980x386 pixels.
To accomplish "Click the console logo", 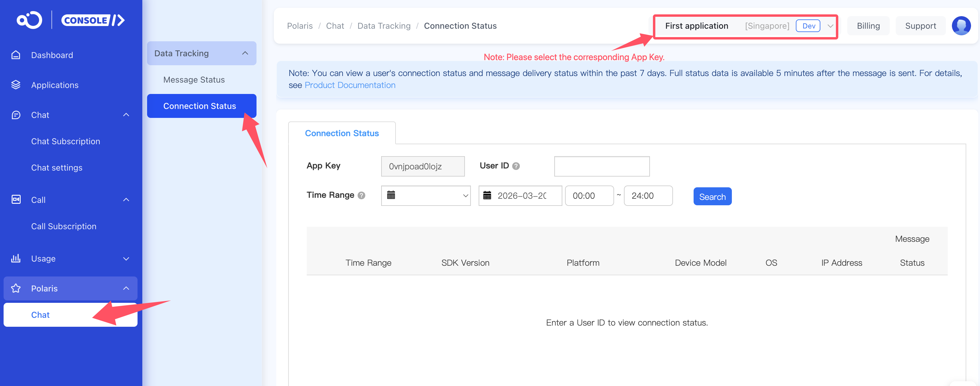I will tap(71, 20).
